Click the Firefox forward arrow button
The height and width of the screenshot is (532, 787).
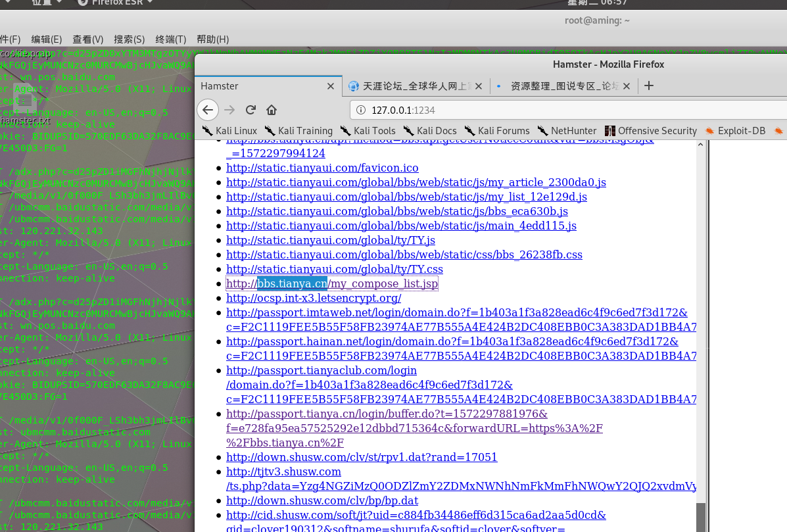[229, 110]
